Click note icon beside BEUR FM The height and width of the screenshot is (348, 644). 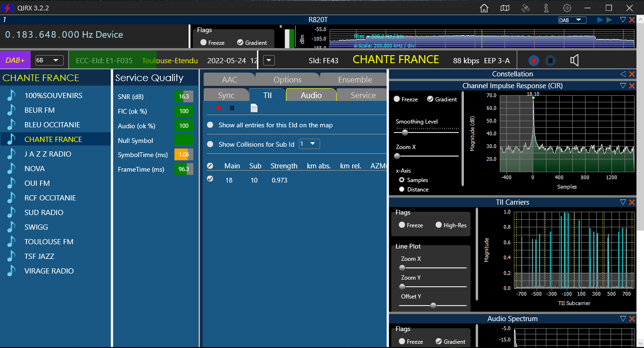click(11, 110)
